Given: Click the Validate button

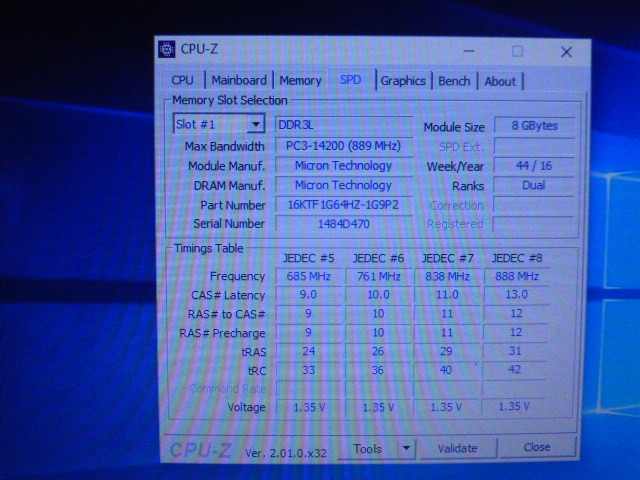Looking at the screenshot, I should coord(458,448).
